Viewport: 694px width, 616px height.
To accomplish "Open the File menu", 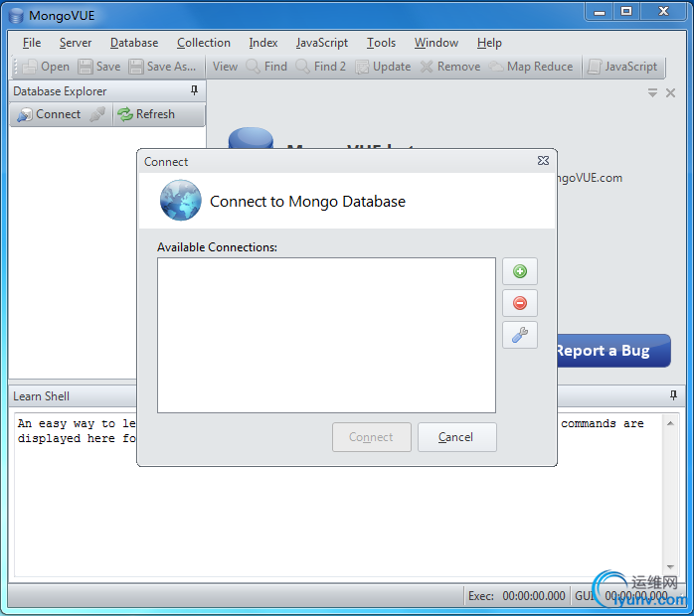I will coord(32,43).
